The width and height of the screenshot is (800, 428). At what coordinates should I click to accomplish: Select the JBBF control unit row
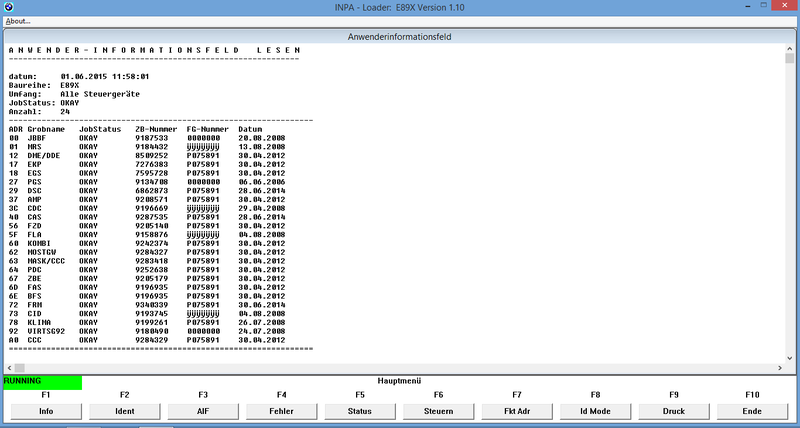point(147,138)
